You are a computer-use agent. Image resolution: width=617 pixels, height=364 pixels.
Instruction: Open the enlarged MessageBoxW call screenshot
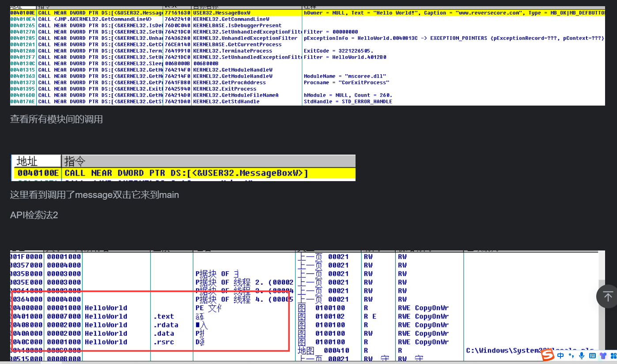[x=183, y=168]
